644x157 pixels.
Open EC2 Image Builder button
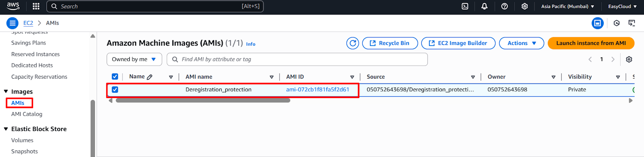click(x=458, y=43)
